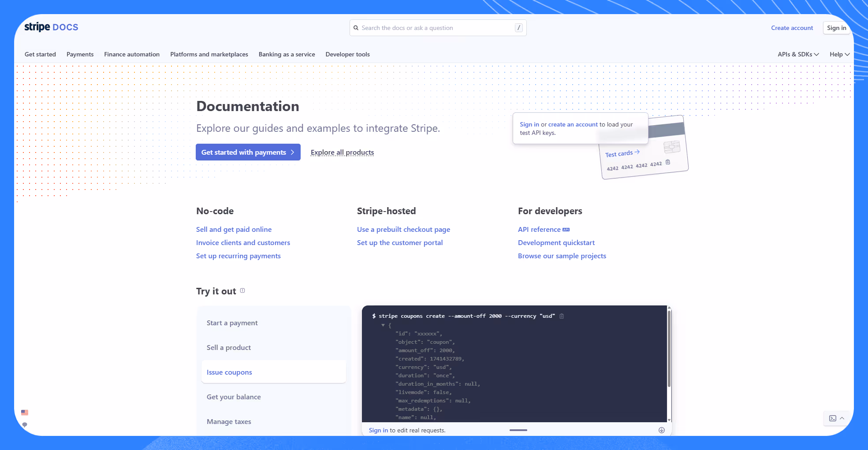Open Set up the customer portal
The height and width of the screenshot is (450, 868).
400,242
